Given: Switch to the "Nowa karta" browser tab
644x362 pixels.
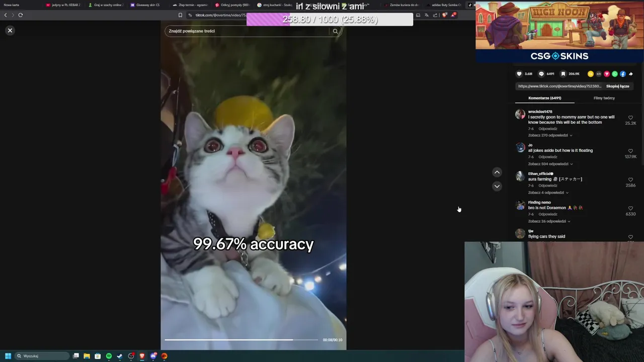Looking at the screenshot, I should (12, 5).
